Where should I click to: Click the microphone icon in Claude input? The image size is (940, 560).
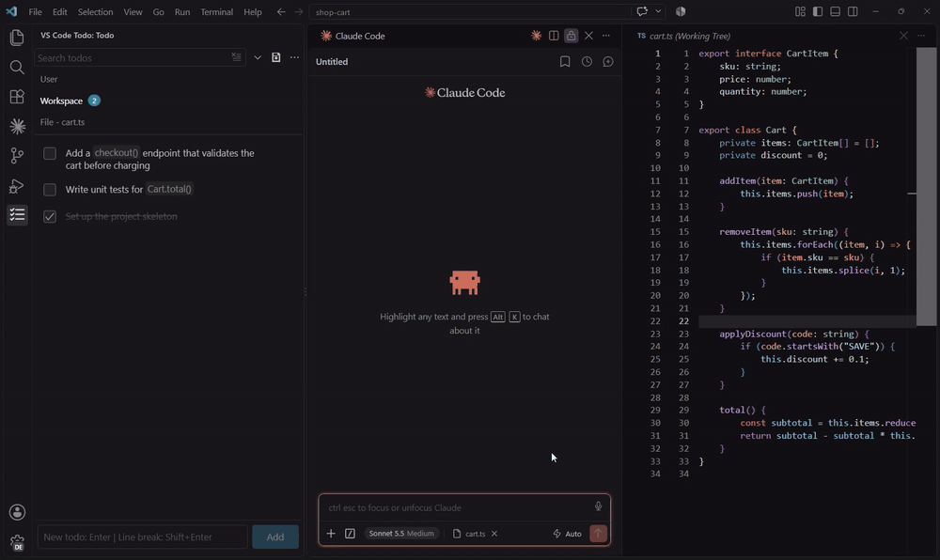tap(598, 506)
